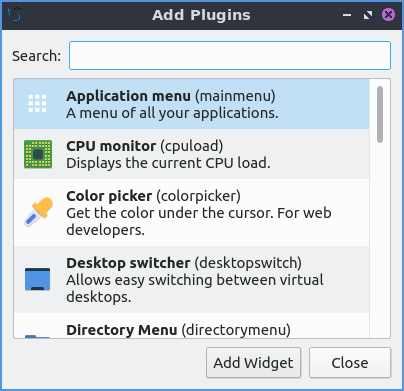The width and height of the screenshot is (404, 391).
Task: Focus the Search input field
Action: [x=230, y=55]
